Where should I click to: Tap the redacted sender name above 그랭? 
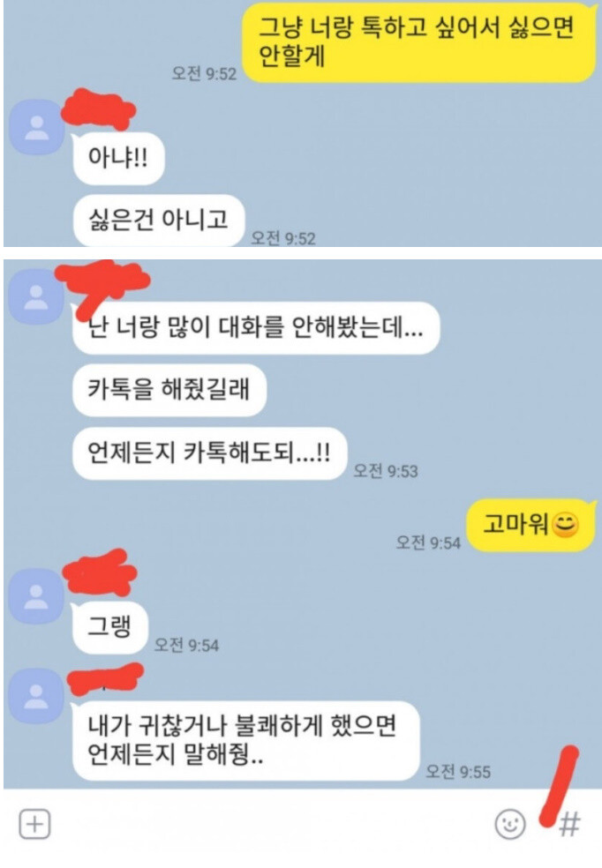101,572
